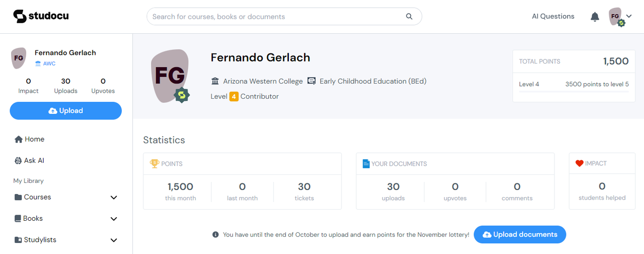Click the orange Level 4 badge
Screen dimensions: 644x254
(234, 96)
